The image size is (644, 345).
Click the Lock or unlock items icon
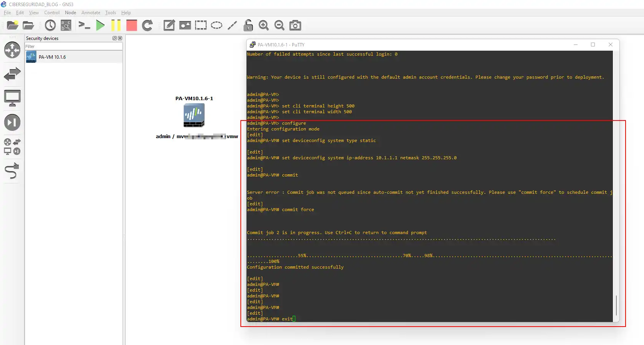(248, 25)
